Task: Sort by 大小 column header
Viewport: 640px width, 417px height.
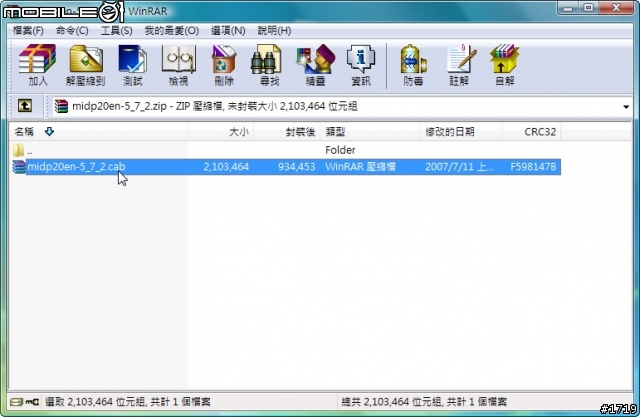Action: (220, 132)
